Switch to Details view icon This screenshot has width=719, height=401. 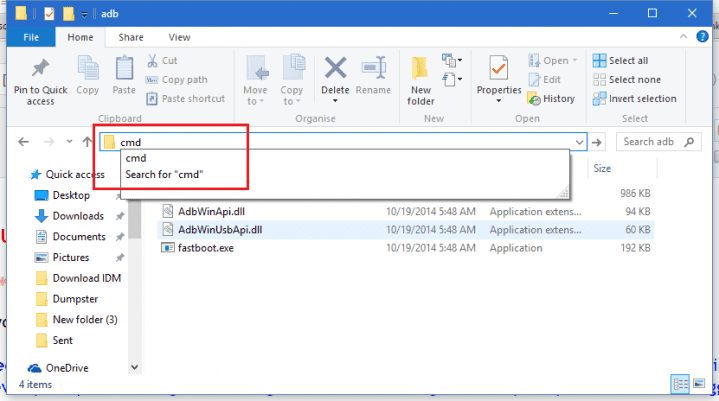click(x=680, y=384)
